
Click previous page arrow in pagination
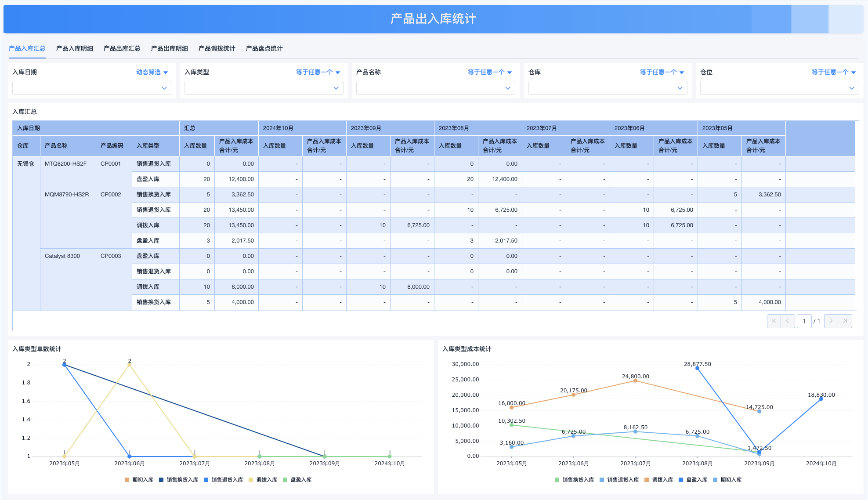click(788, 321)
